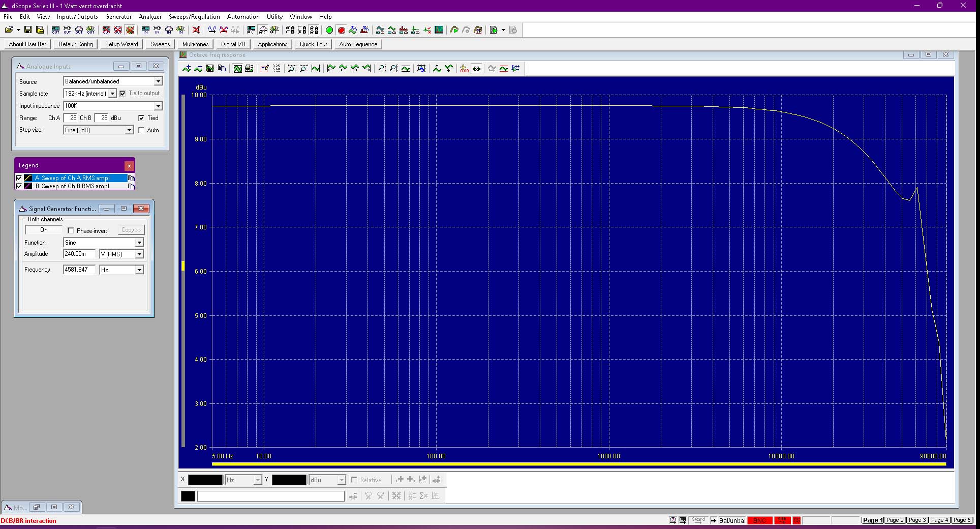Open the Inputs/Outputs menu

(x=77, y=17)
